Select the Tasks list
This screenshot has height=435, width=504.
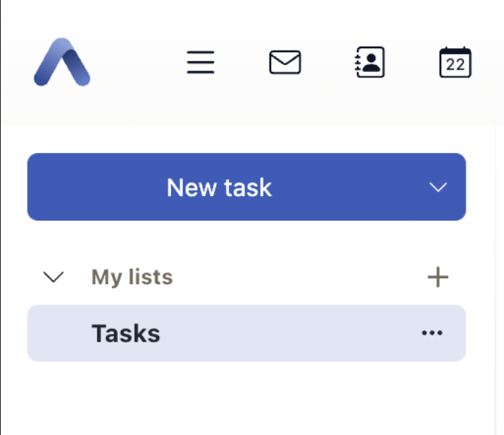tap(126, 333)
